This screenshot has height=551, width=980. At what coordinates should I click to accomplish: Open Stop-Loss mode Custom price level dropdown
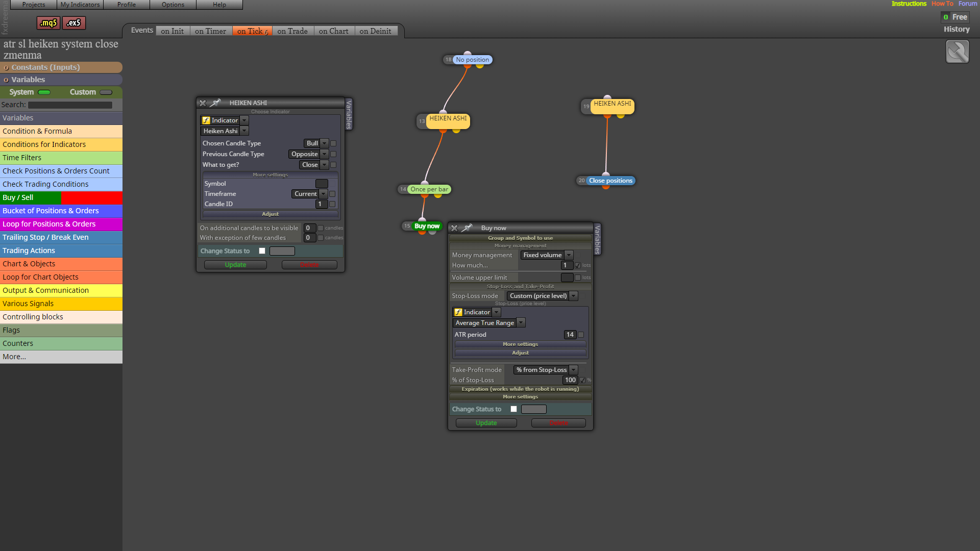tap(542, 296)
